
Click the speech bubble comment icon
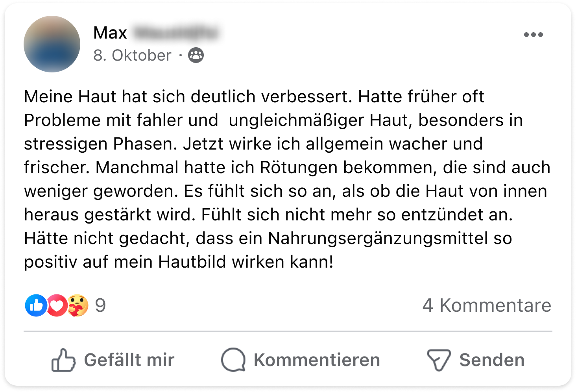pyautogui.click(x=233, y=360)
